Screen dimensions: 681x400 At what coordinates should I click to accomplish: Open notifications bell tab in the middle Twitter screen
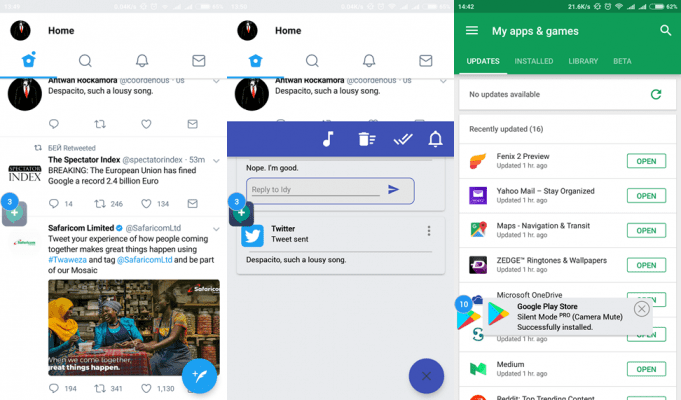tap(369, 60)
